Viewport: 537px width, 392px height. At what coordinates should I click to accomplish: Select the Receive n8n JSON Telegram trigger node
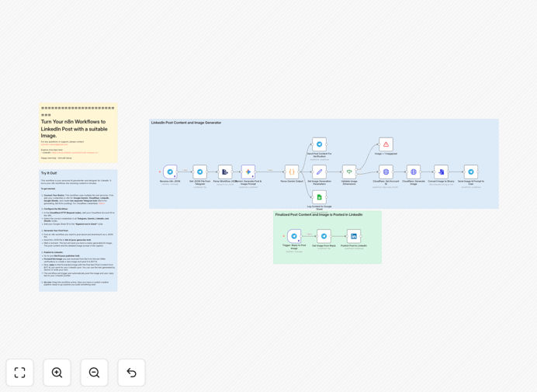coord(170,172)
